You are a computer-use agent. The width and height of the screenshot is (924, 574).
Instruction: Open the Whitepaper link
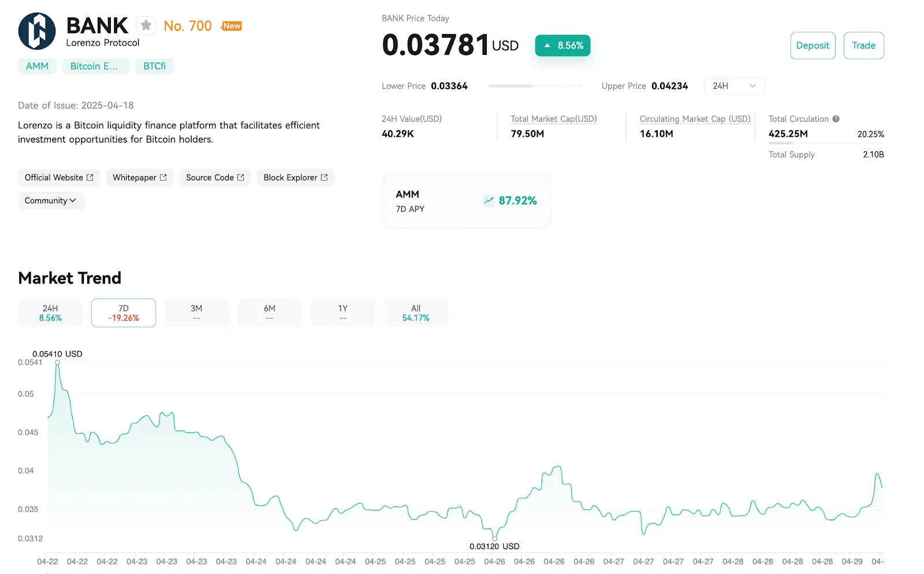[x=140, y=178]
